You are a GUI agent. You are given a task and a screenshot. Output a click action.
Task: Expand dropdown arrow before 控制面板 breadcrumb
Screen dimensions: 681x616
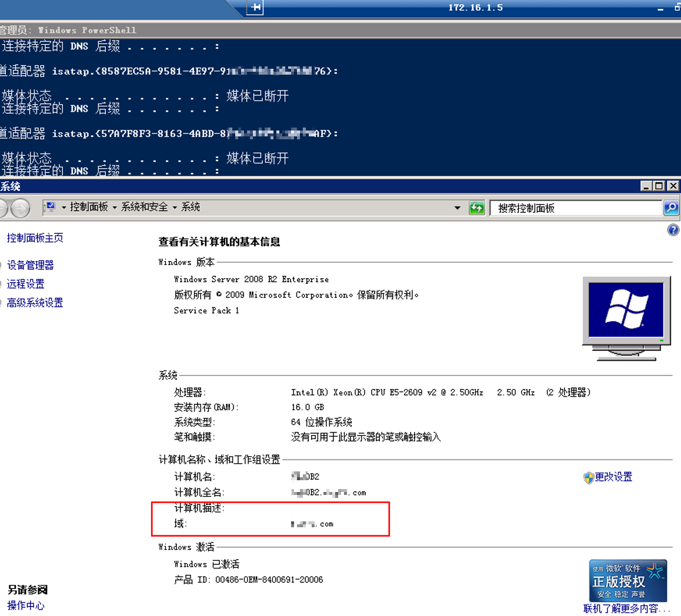[64, 207]
